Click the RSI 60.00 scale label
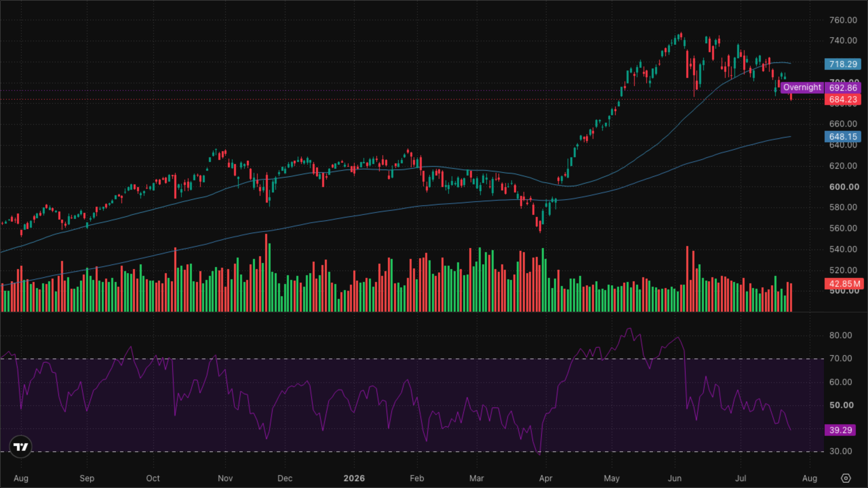The height and width of the screenshot is (488, 868). [841, 382]
